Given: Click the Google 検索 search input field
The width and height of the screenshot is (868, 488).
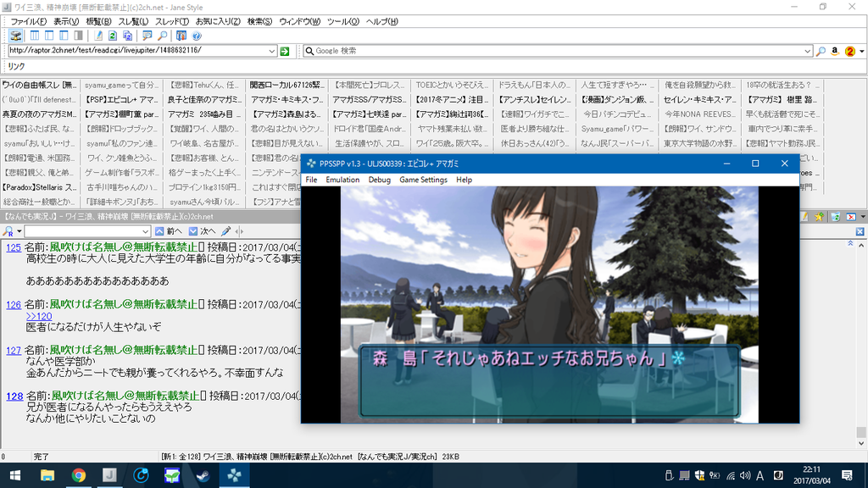Looking at the screenshot, I should tap(558, 51).
